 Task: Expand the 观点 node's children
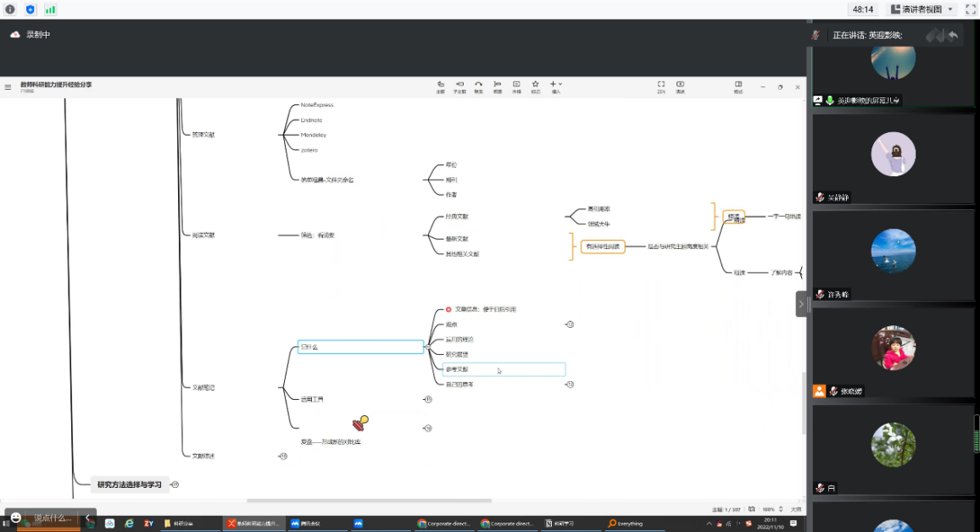tap(570, 324)
